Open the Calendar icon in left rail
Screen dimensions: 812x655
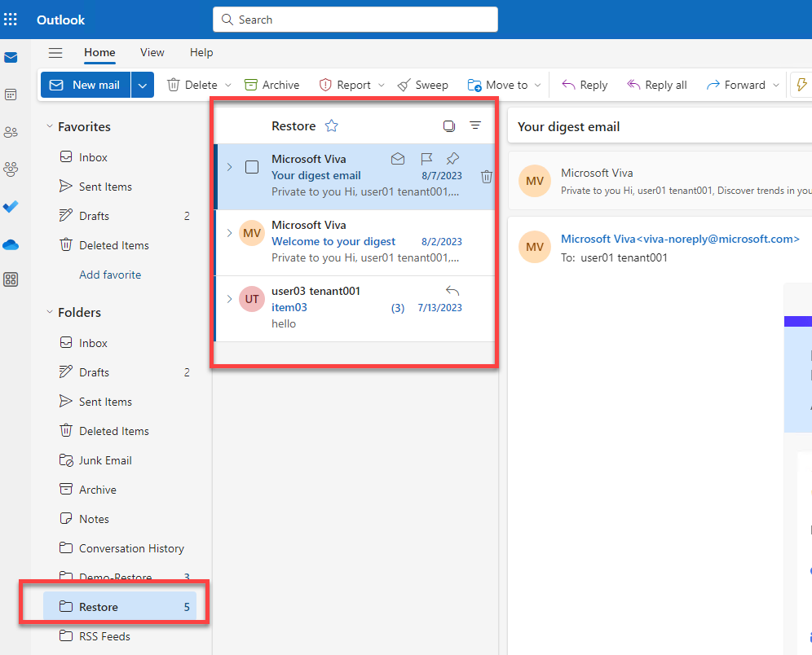[x=11, y=95]
